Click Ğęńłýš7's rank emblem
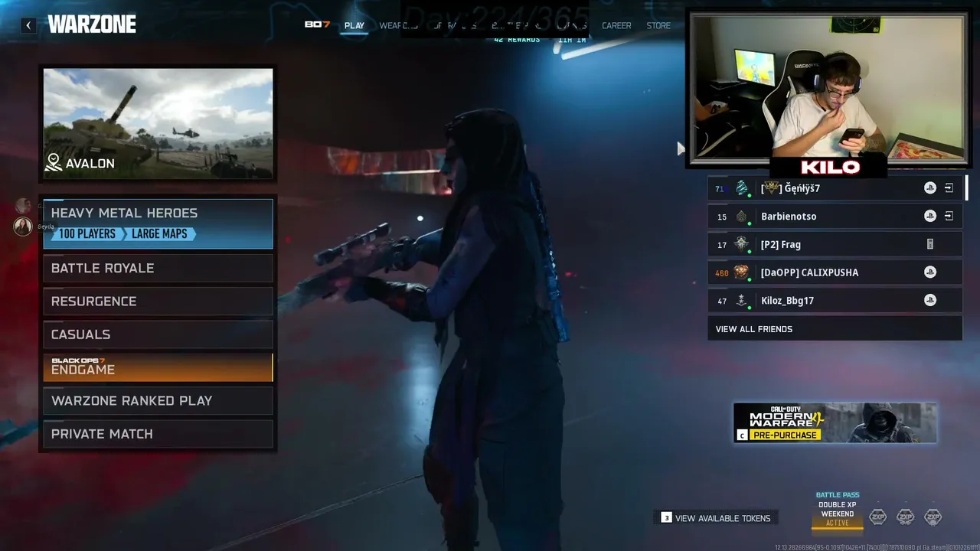This screenshot has height=551, width=980. (741, 188)
